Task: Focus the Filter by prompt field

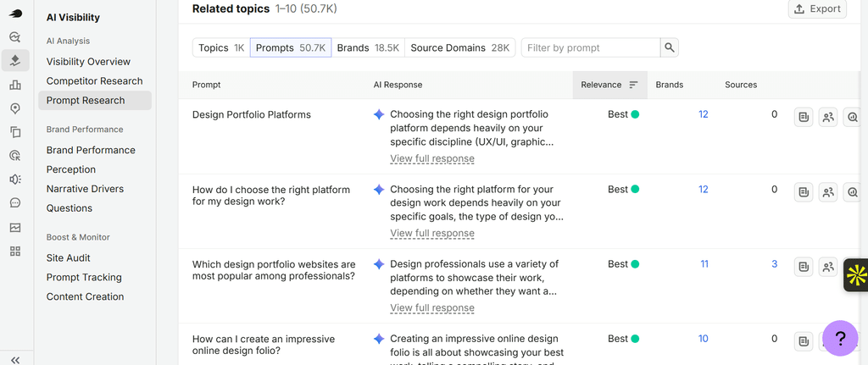Action: pos(591,47)
